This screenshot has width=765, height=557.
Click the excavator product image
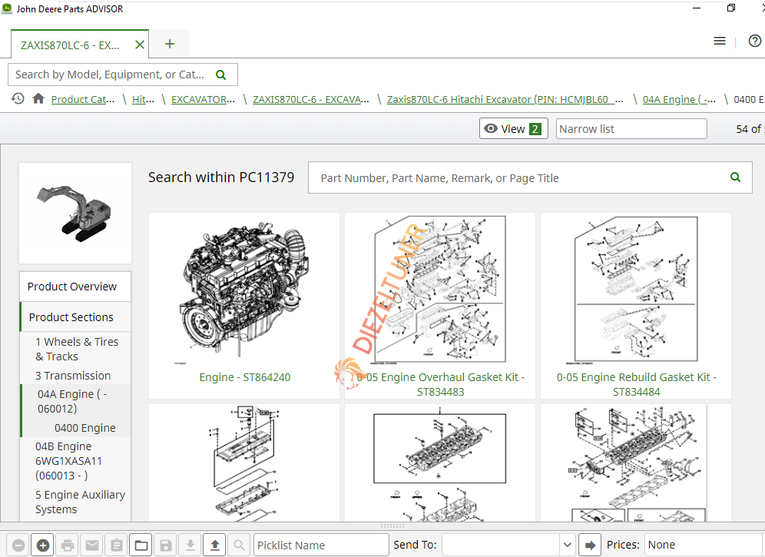click(75, 214)
